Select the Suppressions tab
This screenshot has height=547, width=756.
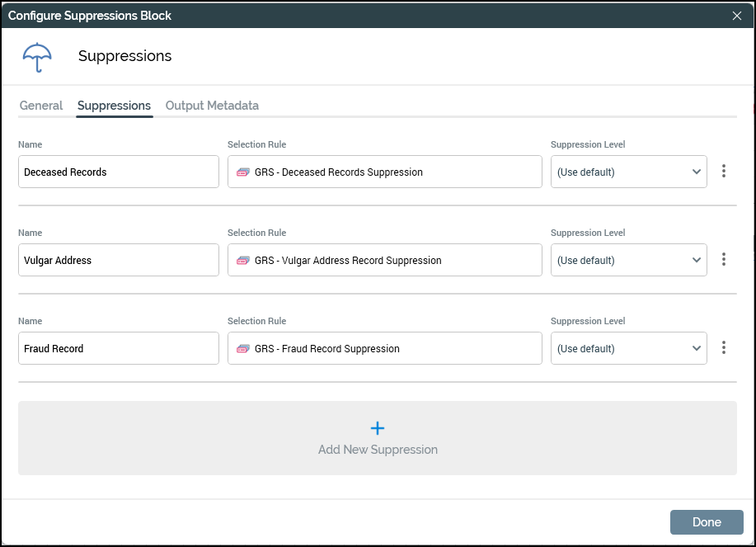click(x=114, y=106)
